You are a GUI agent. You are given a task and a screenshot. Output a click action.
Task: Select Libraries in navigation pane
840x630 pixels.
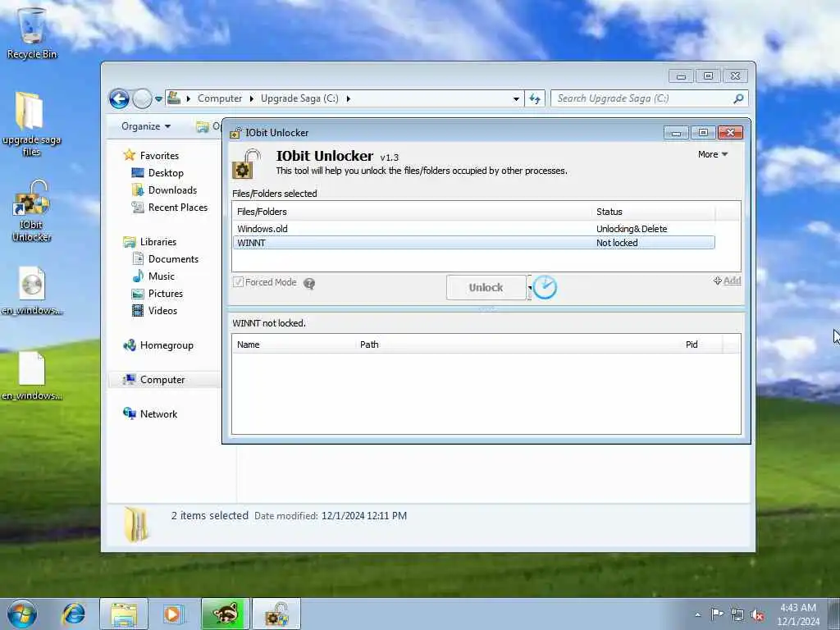click(158, 242)
